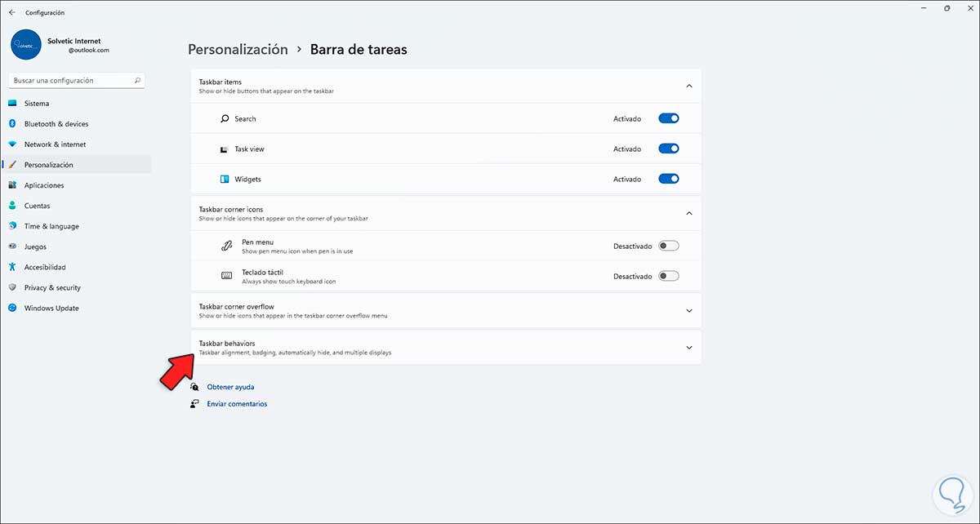Expand the Taskbar behaviors section
The image size is (980, 524).
pyautogui.click(x=688, y=348)
